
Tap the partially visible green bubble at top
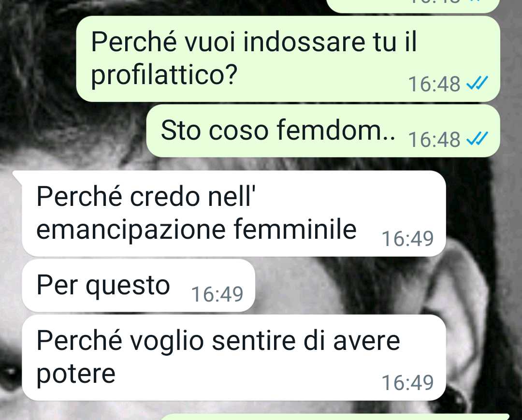tap(413, 6)
